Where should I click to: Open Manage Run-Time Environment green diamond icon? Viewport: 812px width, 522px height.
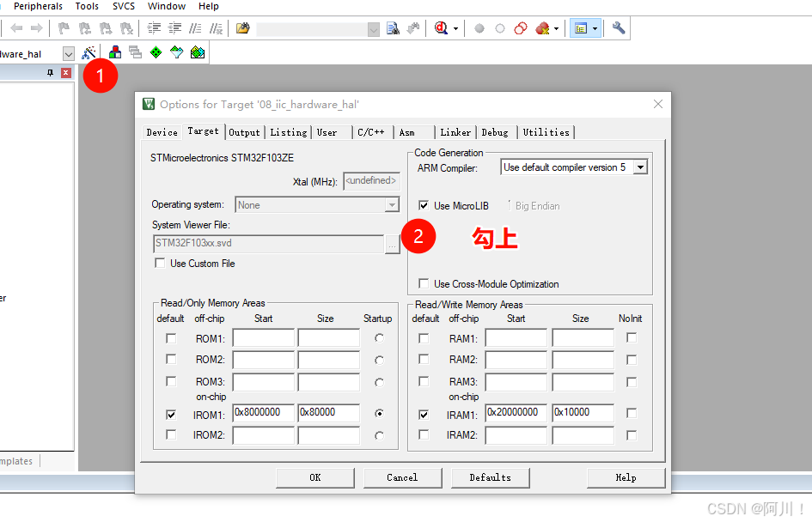pos(156,52)
